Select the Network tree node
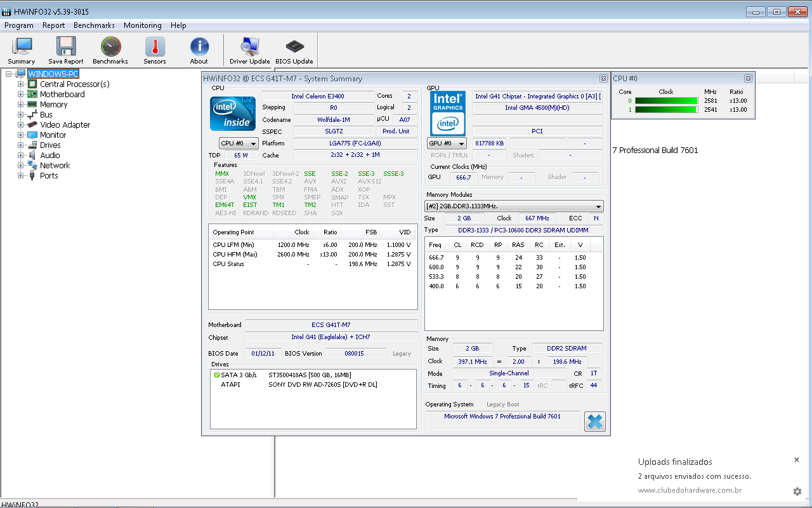812x508 pixels. 55,165
